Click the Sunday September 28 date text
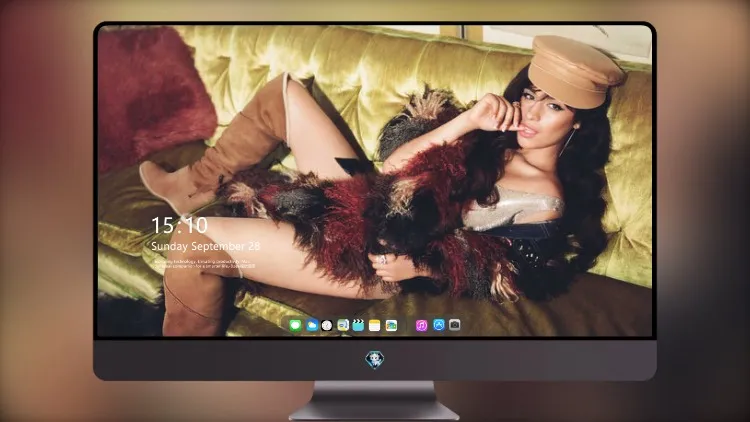The image size is (750, 422). tap(206, 246)
